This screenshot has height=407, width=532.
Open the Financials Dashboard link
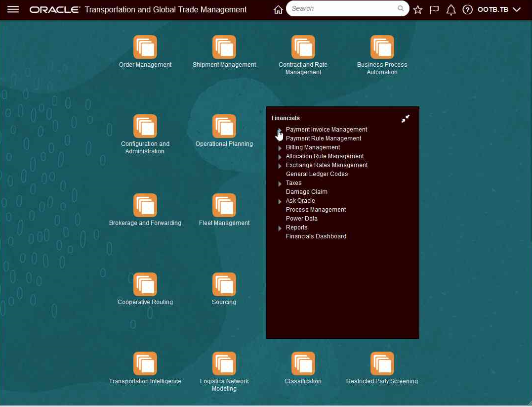pyautogui.click(x=316, y=236)
